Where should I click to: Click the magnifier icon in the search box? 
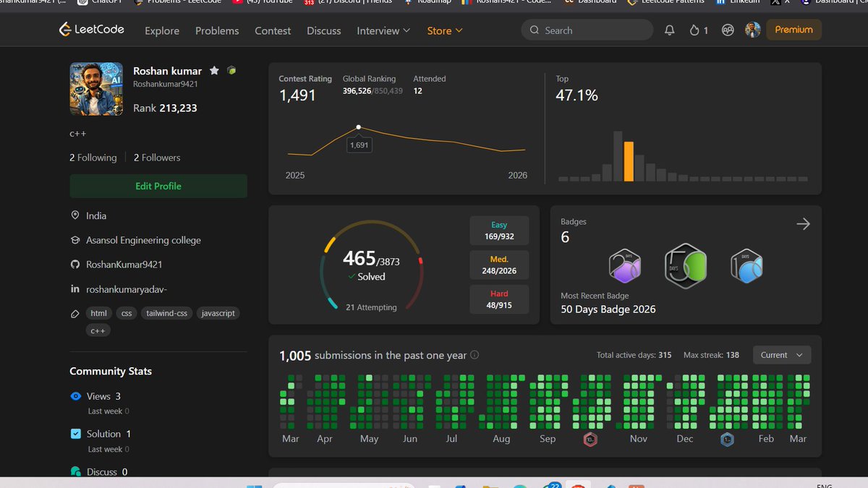click(535, 30)
